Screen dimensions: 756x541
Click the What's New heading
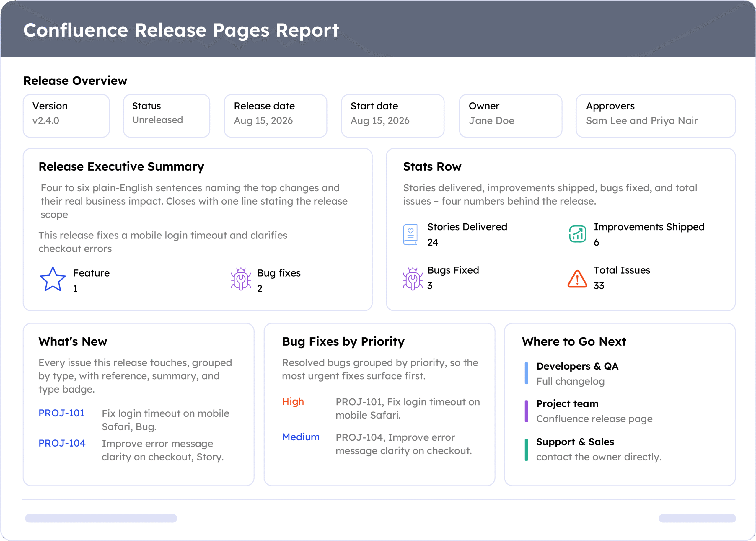pyautogui.click(x=73, y=342)
